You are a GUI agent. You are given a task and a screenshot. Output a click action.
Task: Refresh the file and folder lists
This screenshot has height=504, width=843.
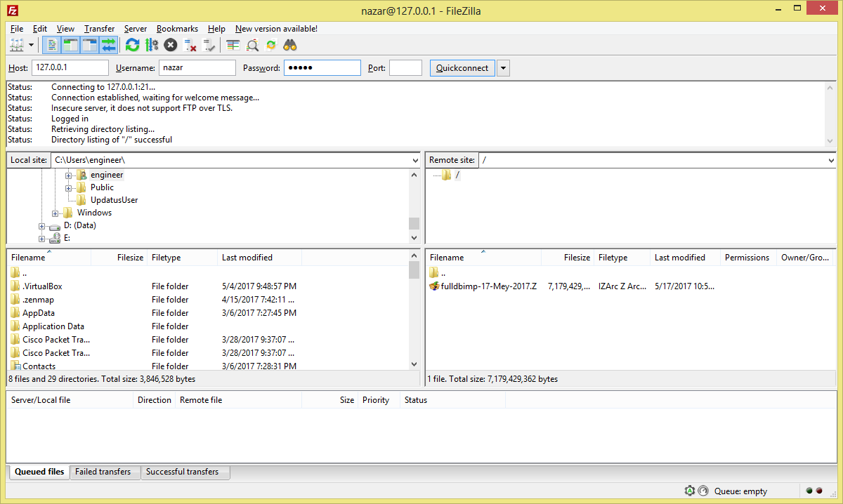coord(132,45)
